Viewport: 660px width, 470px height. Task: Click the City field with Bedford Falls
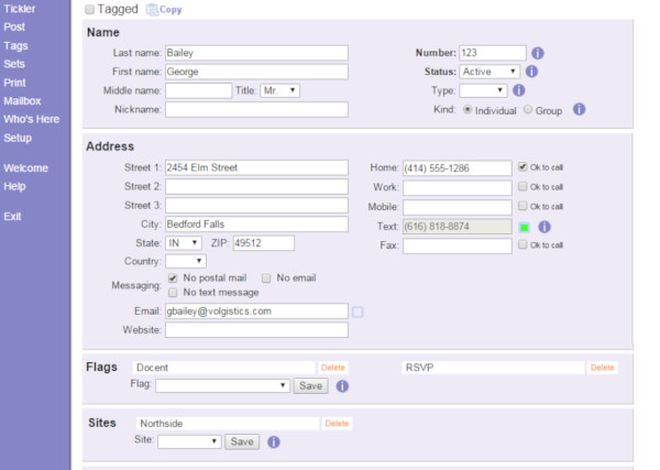click(x=257, y=224)
